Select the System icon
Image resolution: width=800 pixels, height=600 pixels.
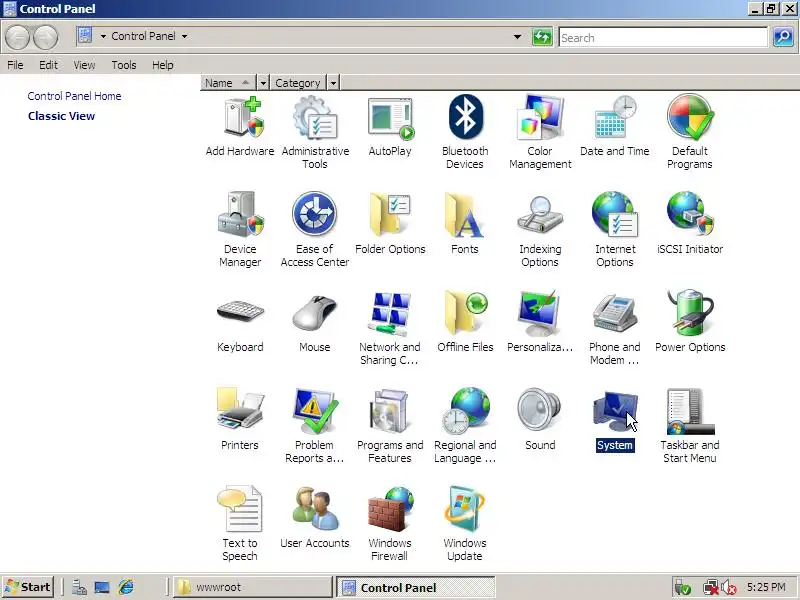tap(615, 420)
